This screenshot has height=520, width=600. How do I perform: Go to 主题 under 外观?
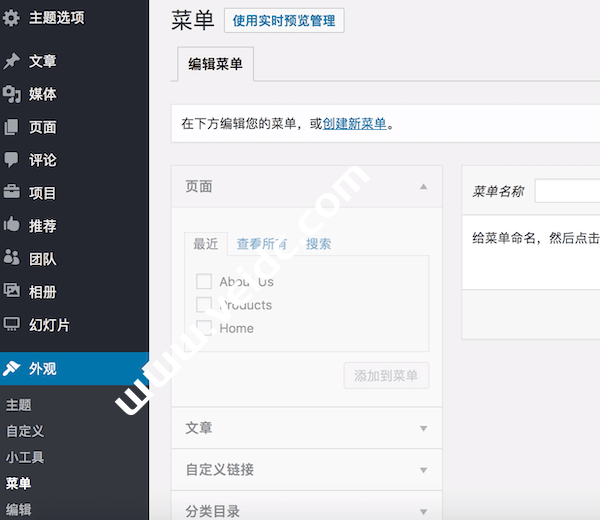[x=18, y=405]
